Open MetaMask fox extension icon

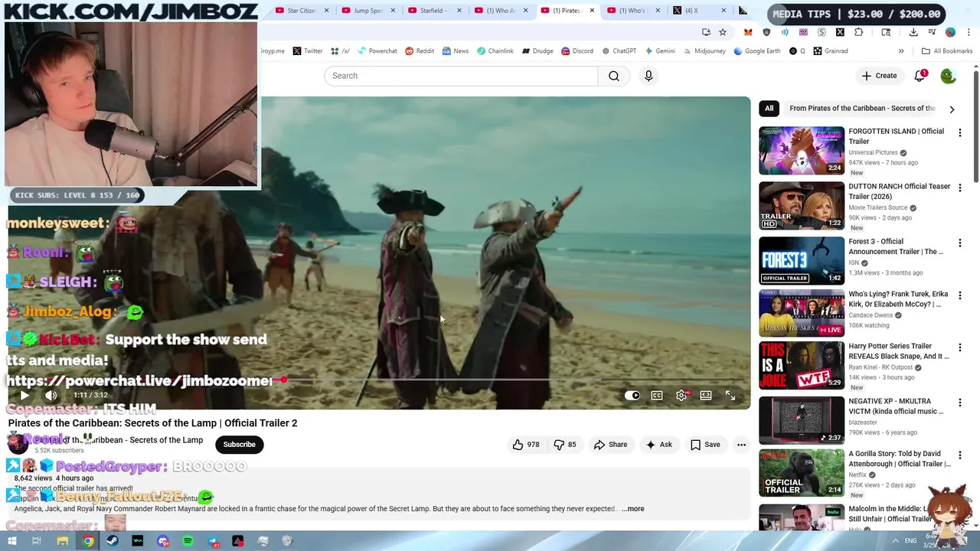(x=748, y=32)
